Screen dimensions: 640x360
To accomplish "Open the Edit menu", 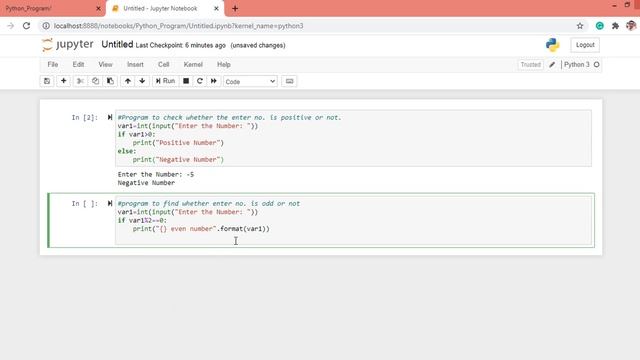I will tap(78, 64).
